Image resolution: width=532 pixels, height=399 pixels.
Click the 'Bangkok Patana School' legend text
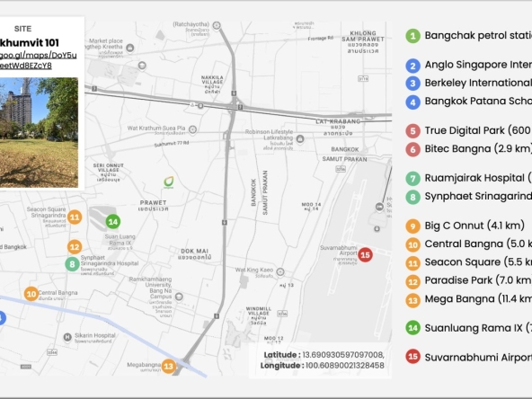click(x=478, y=102)
